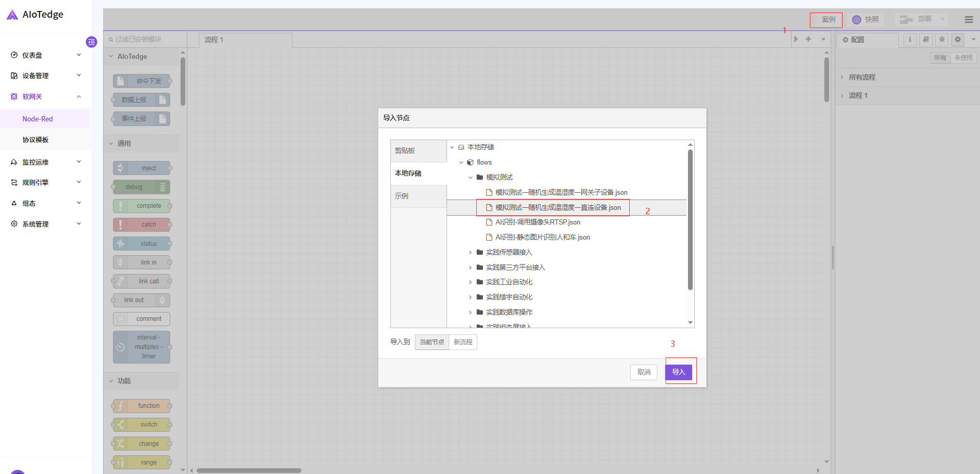Viewport: 980px width, 474px height.
Task: Click the 取消 button
Action: [644, 372]
